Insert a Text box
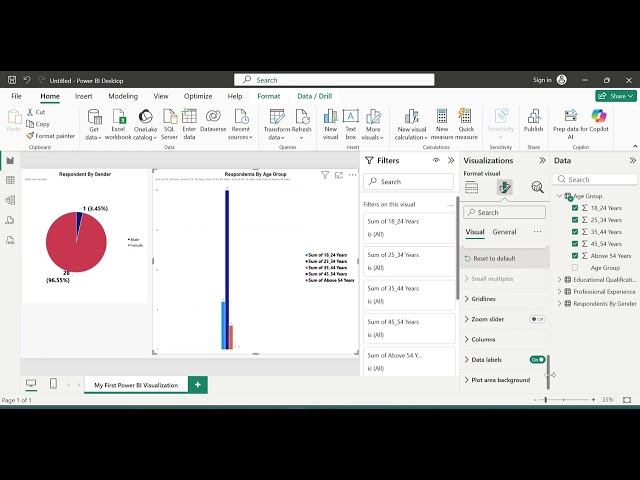Screen dimensions: 640x480 [351, 124]
